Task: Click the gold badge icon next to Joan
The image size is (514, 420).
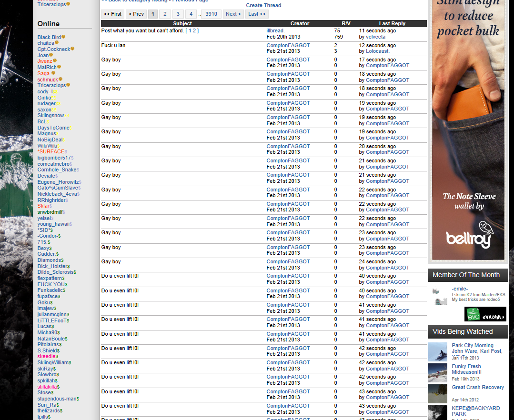Action: point(51,55)
